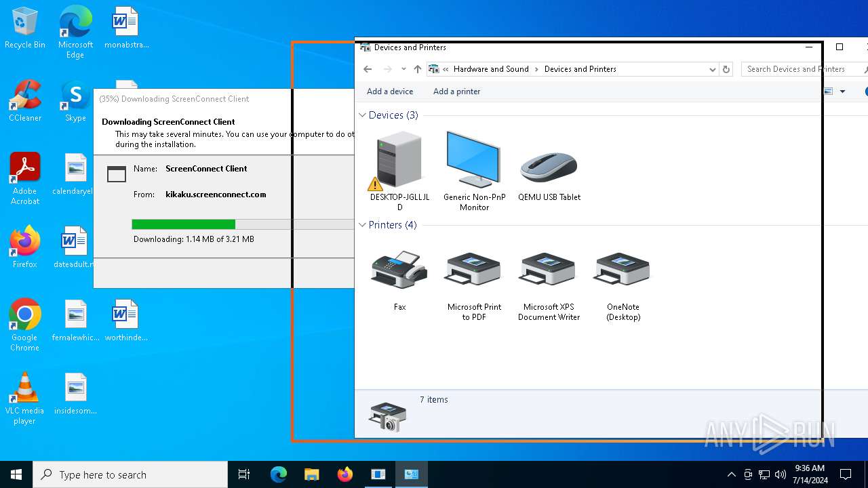
Task: Click the kikaku.screenconnect.com source text
Action: click(x=216, y=195)
